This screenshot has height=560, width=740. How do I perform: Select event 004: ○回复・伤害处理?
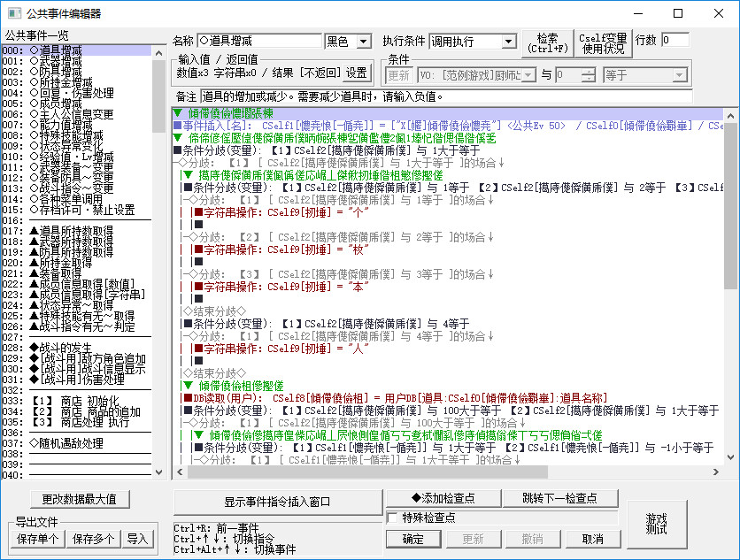click(x=76, y=93)
